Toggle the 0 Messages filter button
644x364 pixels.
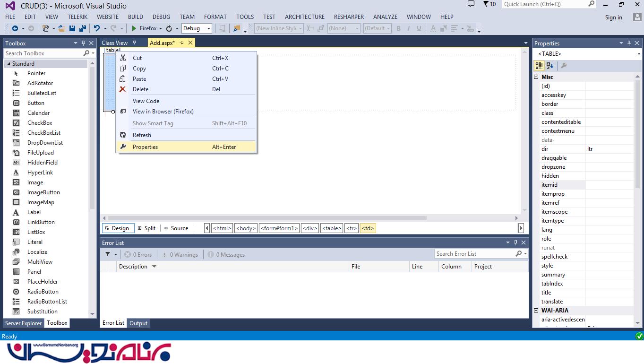(x=226, y=254)
